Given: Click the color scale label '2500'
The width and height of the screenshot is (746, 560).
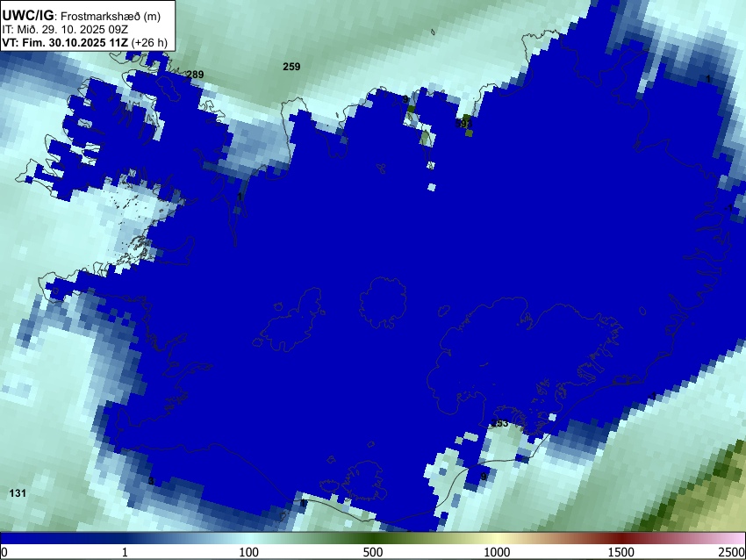Looking at the screenshot, I should 732,552.
